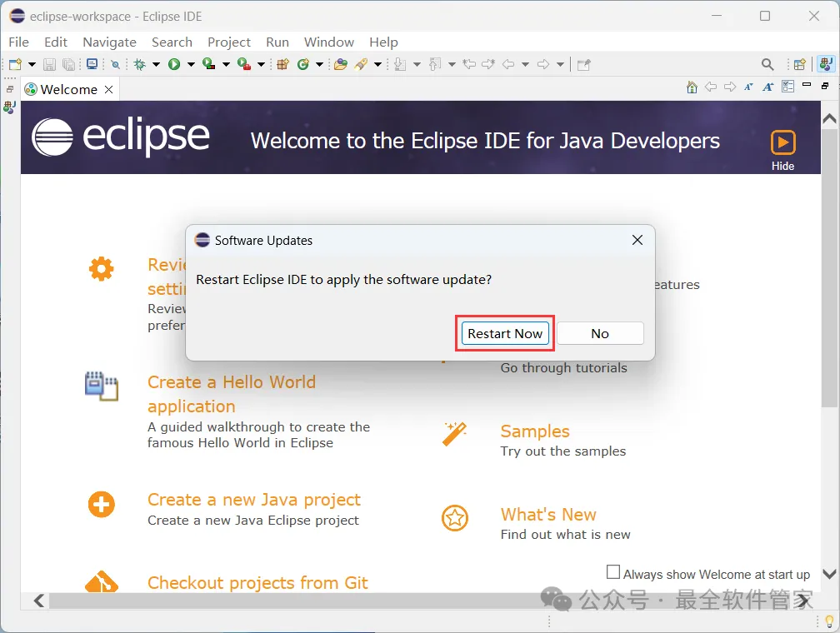This screenshot has height=633, width=840.
Task: Click the New Java Class icon
Action: click(303, 65)
